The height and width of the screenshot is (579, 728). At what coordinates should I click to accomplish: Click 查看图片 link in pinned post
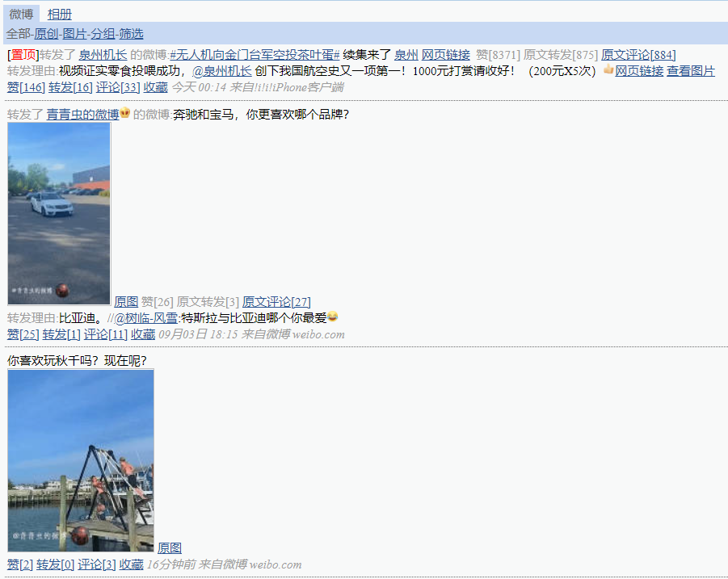coord(691,71)
